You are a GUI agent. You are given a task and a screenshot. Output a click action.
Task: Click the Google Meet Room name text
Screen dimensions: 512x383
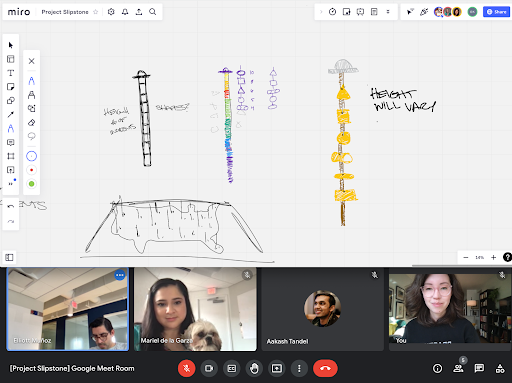tap(72, 368)
